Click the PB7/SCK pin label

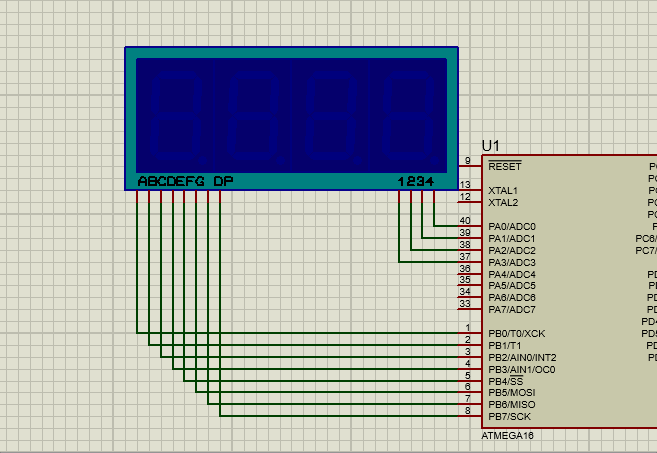(510, 417)
